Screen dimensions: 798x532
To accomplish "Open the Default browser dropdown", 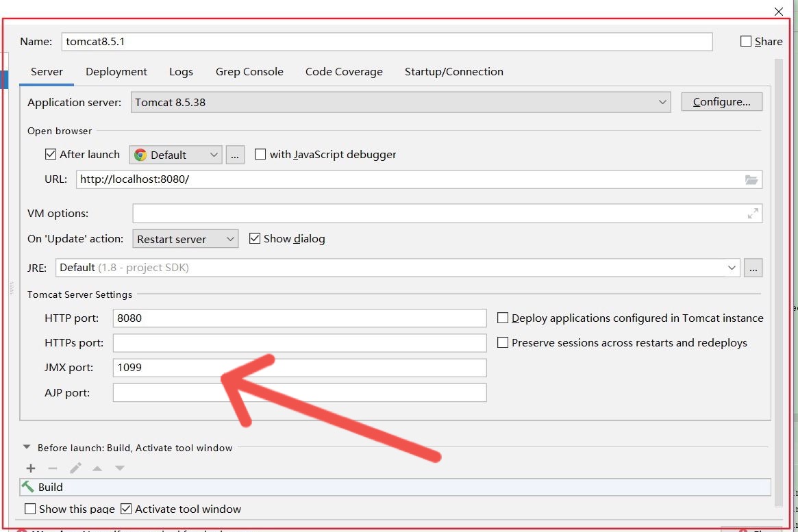I will (x=175, y=155).
